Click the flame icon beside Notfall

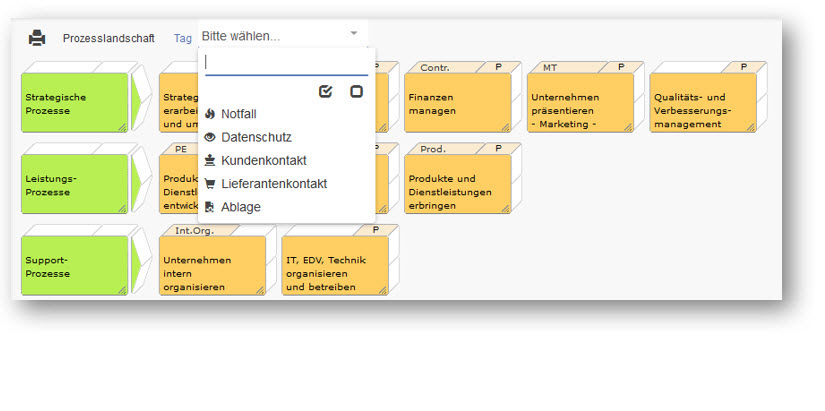click(x=210, y=114)
